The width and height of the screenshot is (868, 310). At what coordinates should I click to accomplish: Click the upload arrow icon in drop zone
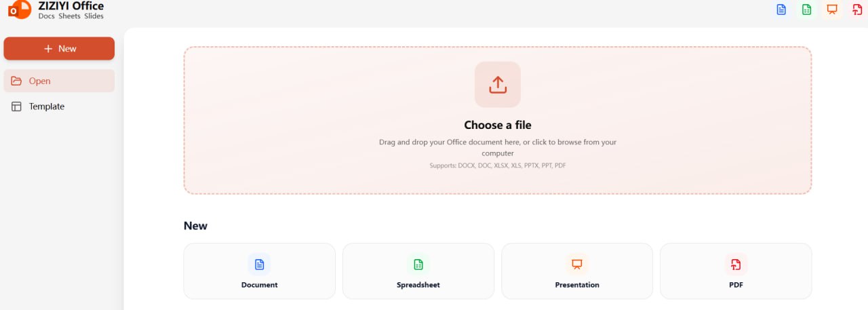498,85
